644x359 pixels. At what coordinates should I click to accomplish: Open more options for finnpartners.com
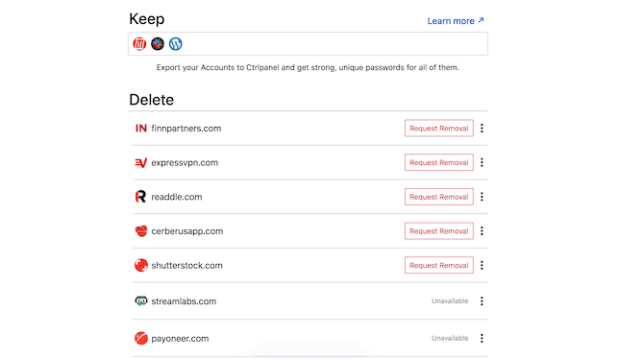click(482, 129)
